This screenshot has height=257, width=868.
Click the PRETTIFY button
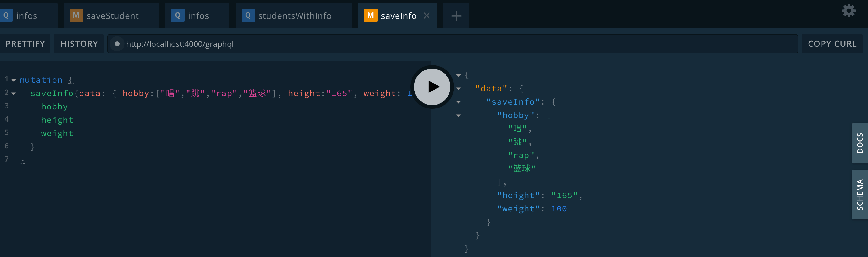(25, 44)
